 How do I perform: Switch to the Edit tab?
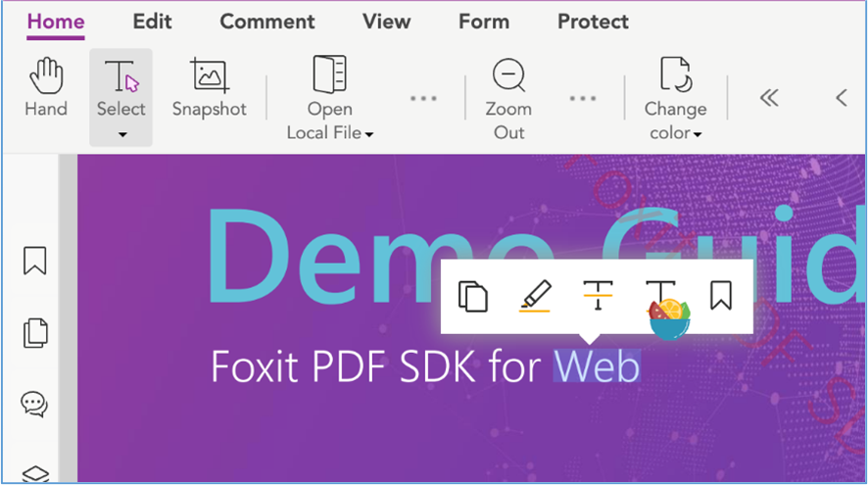[152, 22]
